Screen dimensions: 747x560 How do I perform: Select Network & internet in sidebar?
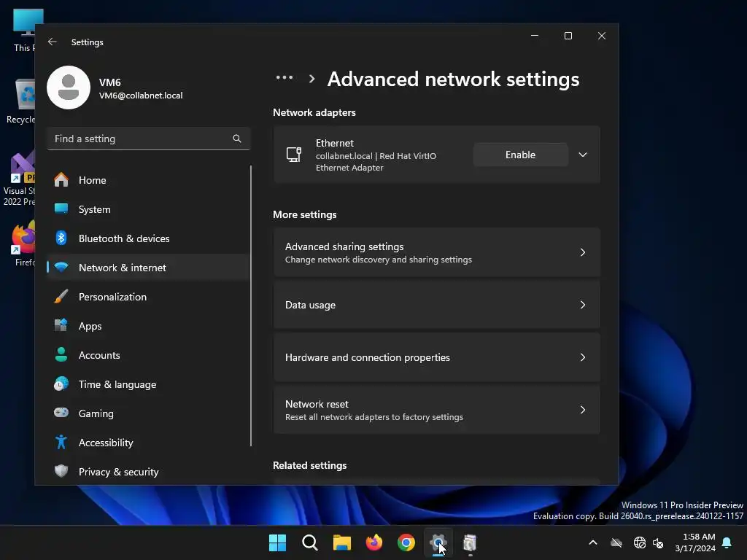(148, 268)
